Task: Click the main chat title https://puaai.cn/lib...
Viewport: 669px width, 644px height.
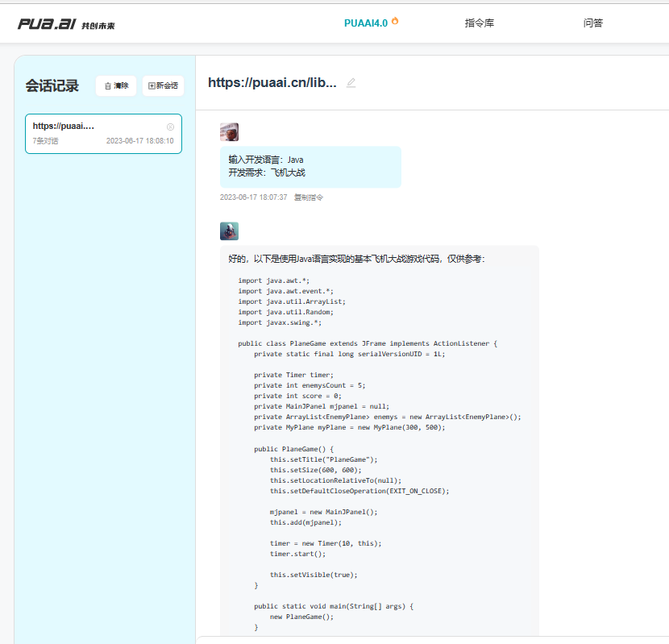Action: coord(272,82)
